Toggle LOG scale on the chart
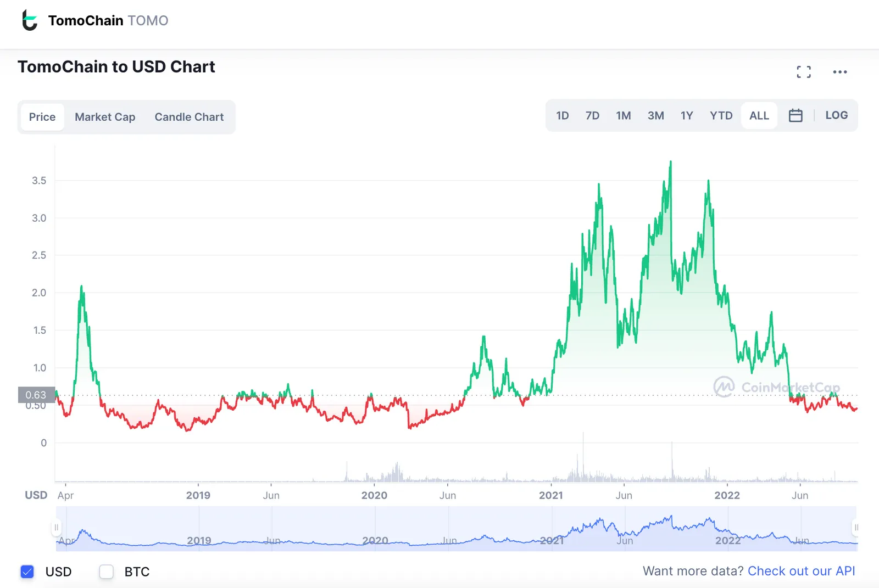This screenshot has height=588, width=879. 836,115
